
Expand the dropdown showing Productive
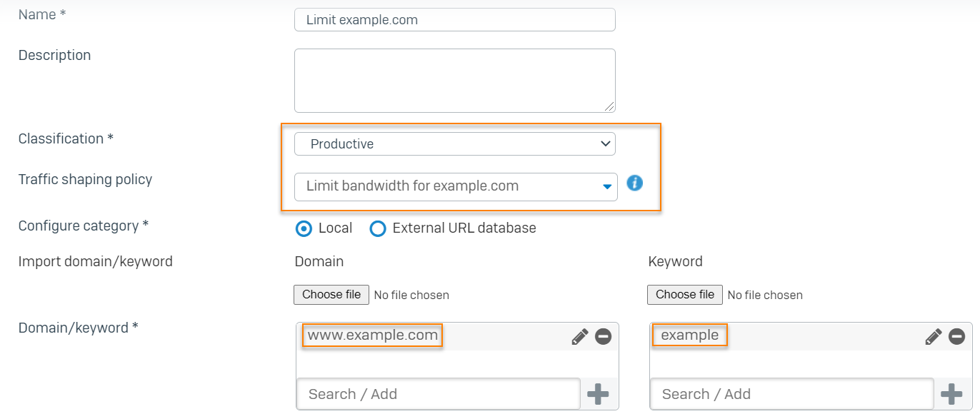pyautogui.click(x=606, y=143)
